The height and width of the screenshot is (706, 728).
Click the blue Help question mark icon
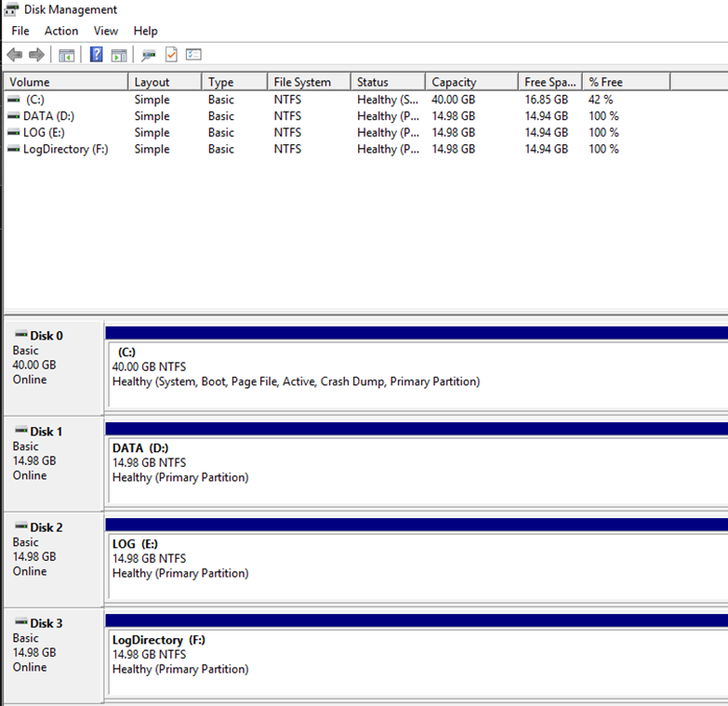[x=96, y=55]
